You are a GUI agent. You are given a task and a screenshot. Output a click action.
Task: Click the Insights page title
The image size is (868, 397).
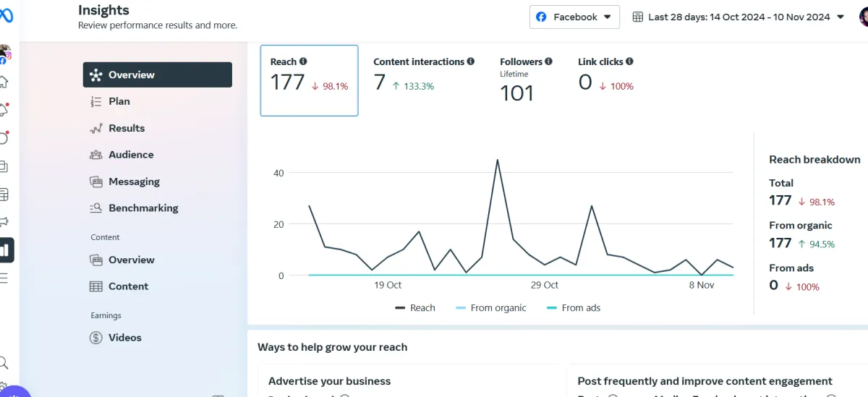tap(104, 10)
